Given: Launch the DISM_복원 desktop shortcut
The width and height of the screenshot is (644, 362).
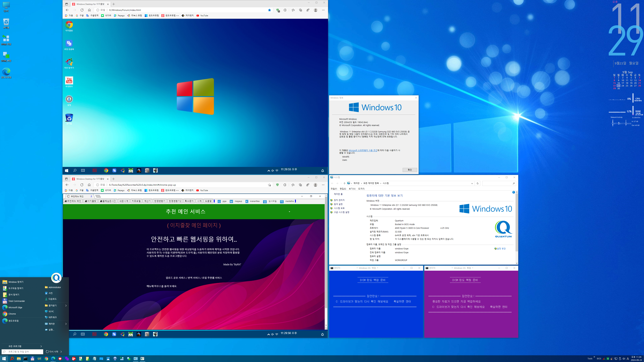Looking at the screenshot, I should pyautogui.click(x=6, y=57).
